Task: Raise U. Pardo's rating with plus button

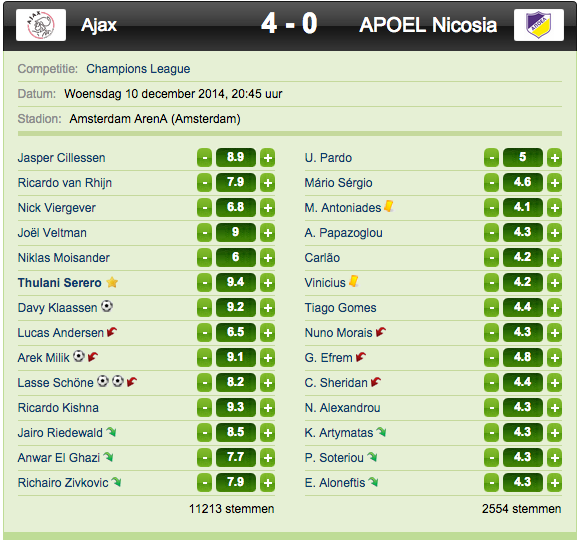Action: click(x=554, y=158)
